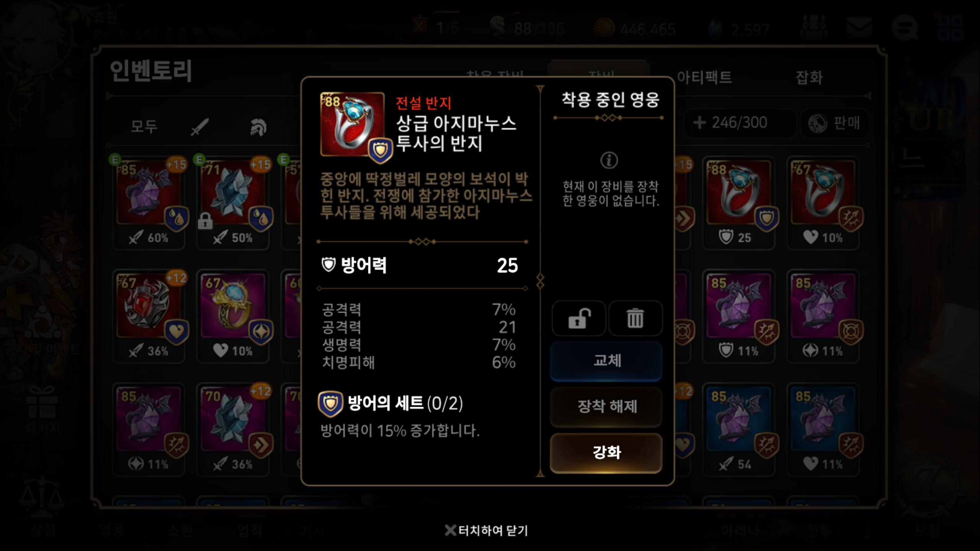This screenshot has height=551, width=980.
Task: Click the 판매 sell button
Action: (835, 123)
